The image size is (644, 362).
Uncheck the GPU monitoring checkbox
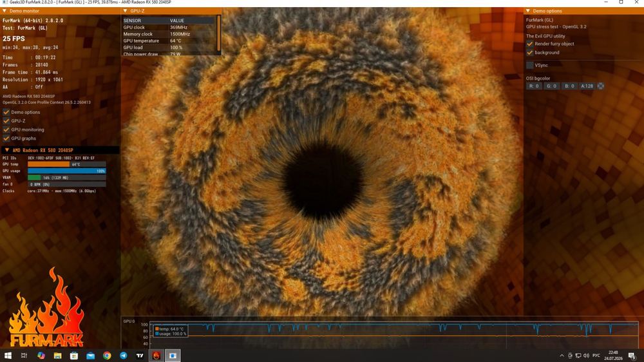[6, 129]
